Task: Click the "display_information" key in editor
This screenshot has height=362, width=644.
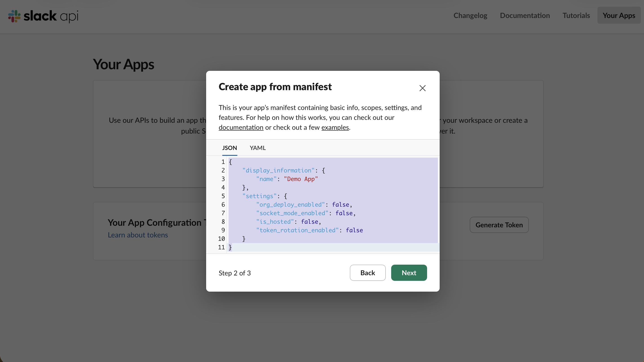Action: point(278,170)
